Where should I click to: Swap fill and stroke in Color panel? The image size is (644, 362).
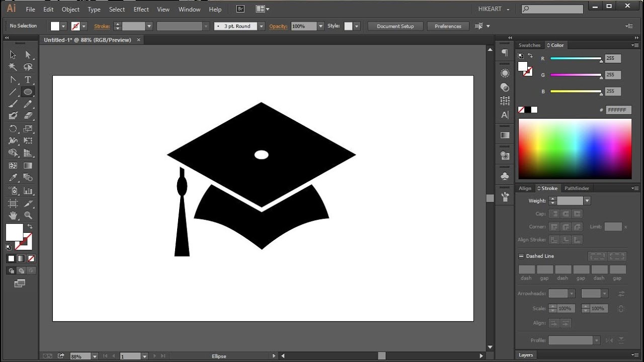tap(530, 56)
